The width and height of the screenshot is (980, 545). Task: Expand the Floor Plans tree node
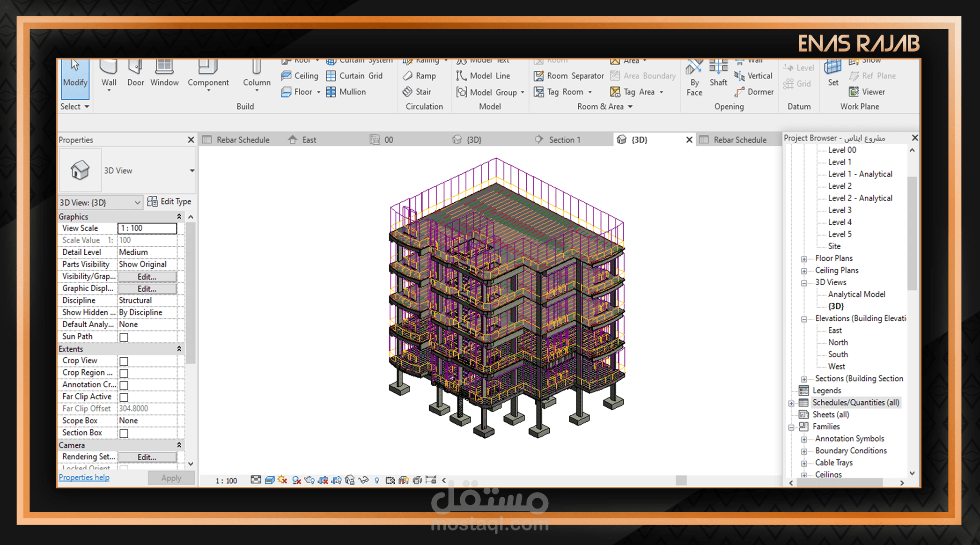[804, 259]
